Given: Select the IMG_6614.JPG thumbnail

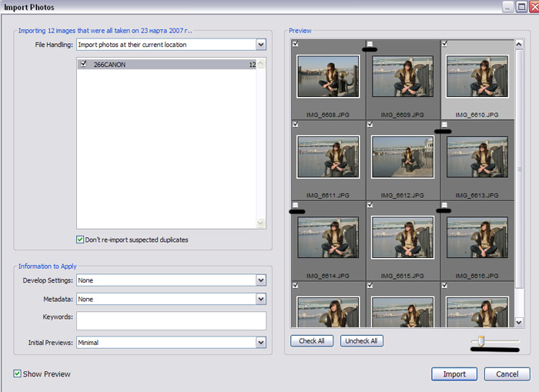Looking at the screenshot, I should 328,237.
